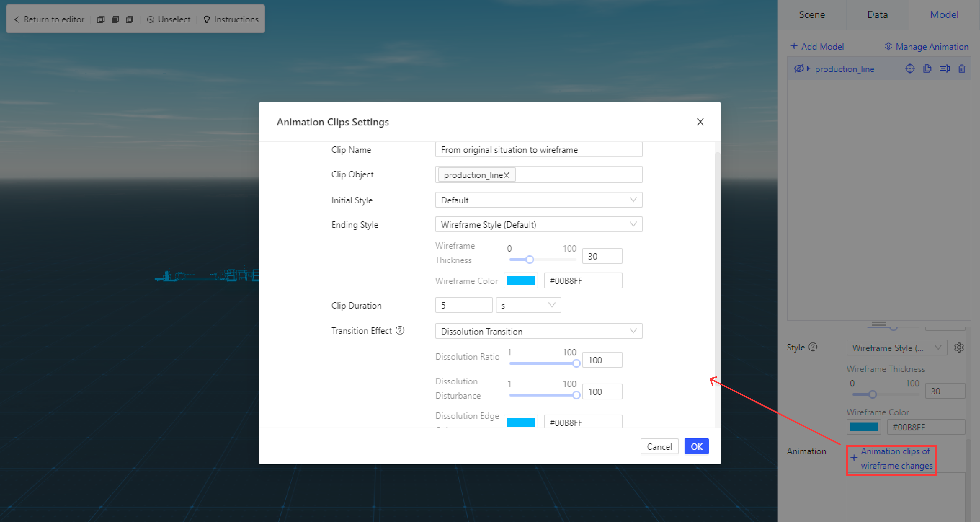This screenshot has height=522, width=980.
Task: Click the Dissolution Edge hex color field
Action: [583, 422]
